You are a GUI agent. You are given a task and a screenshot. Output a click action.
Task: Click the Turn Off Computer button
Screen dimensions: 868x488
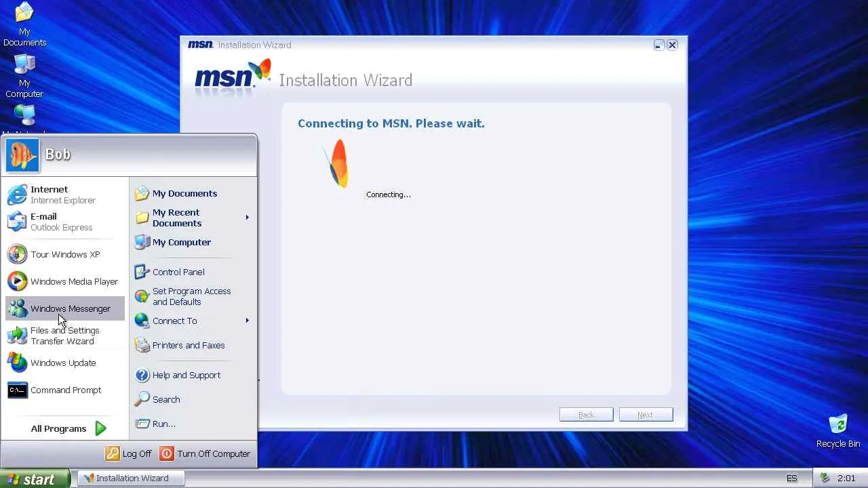pyautogui.click(x=205, y=453)
